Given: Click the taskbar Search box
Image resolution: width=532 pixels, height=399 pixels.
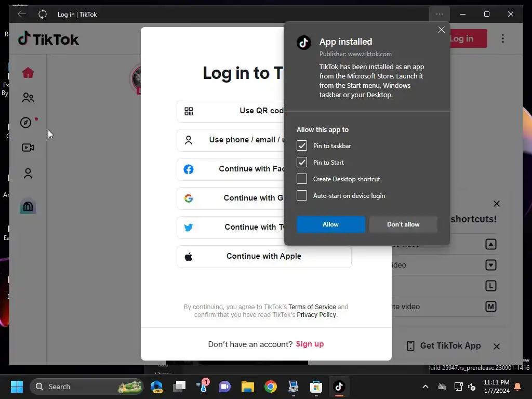Looking at the screenshot, I should pyautogui.click(x=87, y=387).
